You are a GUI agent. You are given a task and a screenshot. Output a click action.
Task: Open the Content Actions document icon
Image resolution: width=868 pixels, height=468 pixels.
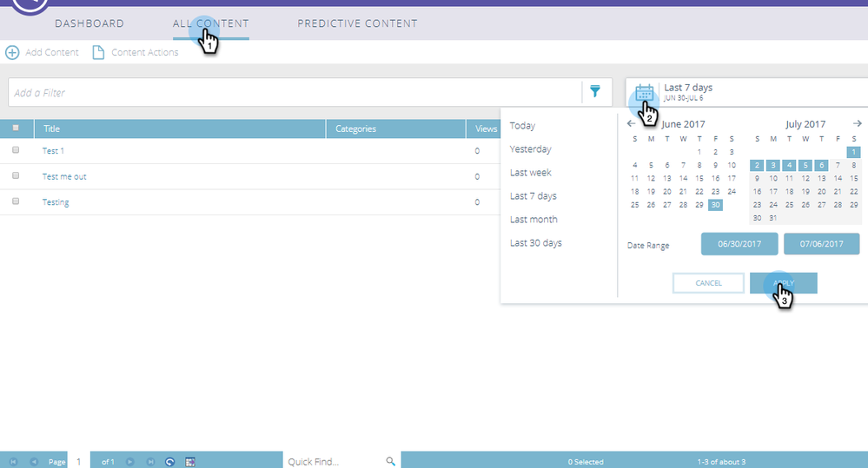(98, 53)
